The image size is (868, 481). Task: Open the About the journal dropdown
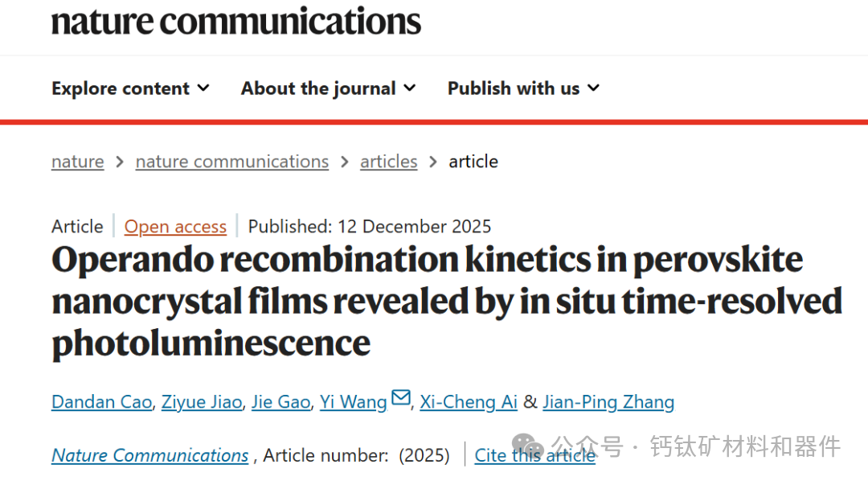328,88
